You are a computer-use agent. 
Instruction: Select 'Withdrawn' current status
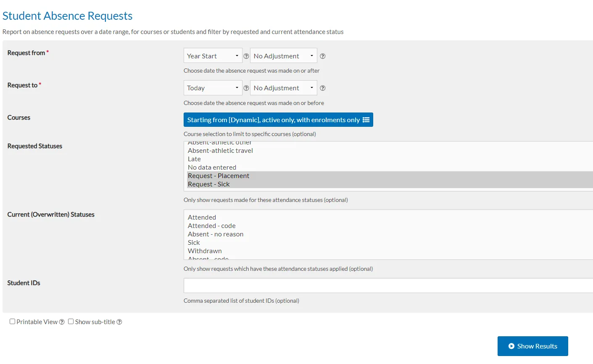390,251
